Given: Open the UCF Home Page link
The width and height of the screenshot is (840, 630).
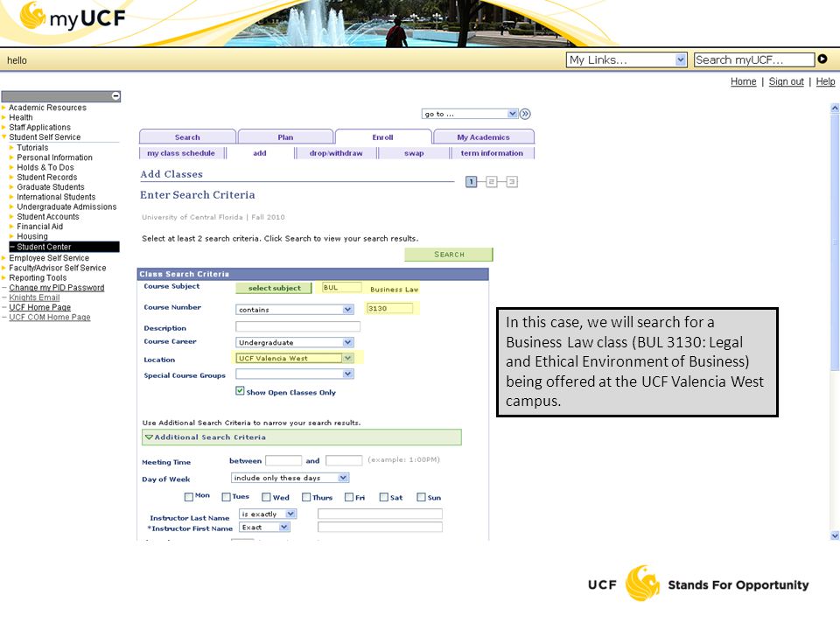Looking at the screenshot, I should click(39, 307).
